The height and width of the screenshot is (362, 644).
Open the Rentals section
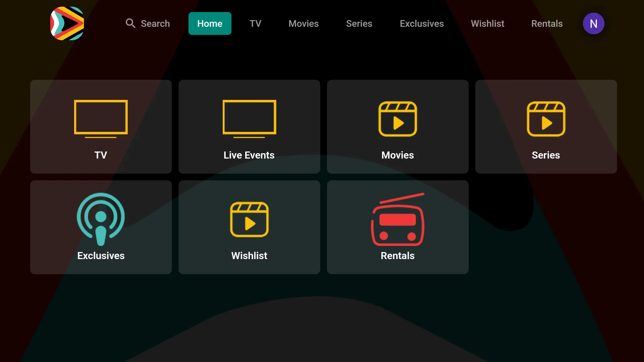(397, 227)
